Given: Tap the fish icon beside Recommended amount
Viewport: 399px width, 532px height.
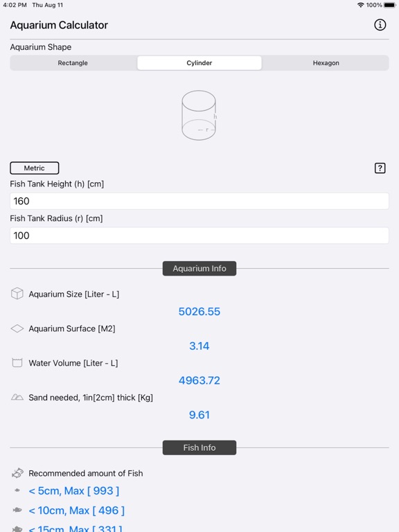Looking at the screenshot, I should click(17, 472).
